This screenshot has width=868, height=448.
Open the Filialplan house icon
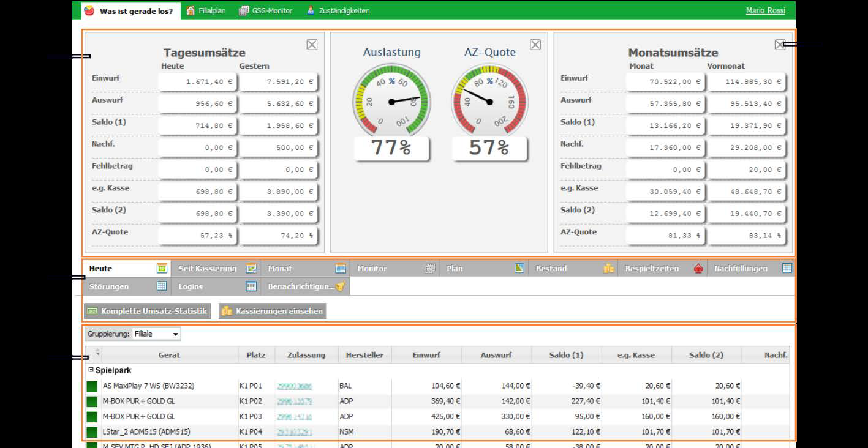click(x=191, y=10)
